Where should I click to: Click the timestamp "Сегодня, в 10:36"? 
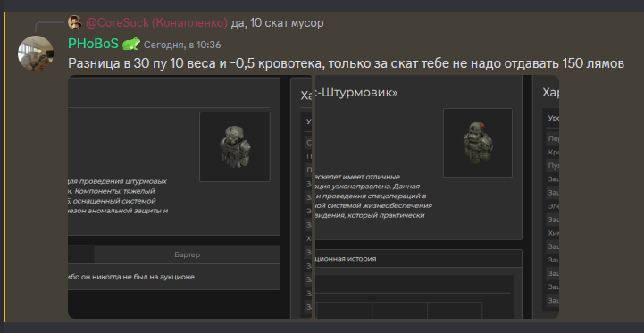pyautogui.click(x=182, y=45)
